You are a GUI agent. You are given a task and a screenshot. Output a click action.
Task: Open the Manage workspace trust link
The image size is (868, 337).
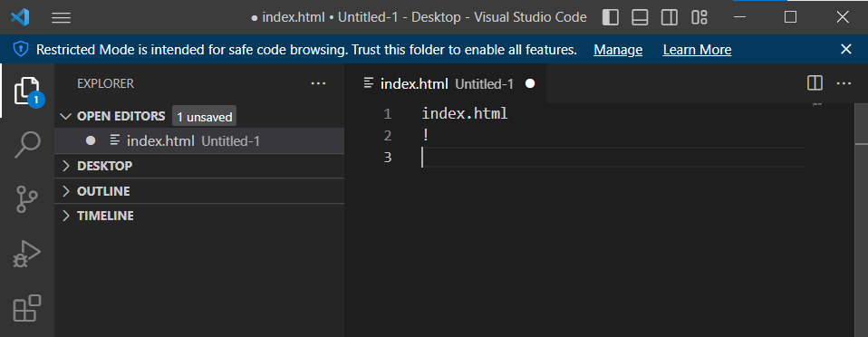[618, 50]
